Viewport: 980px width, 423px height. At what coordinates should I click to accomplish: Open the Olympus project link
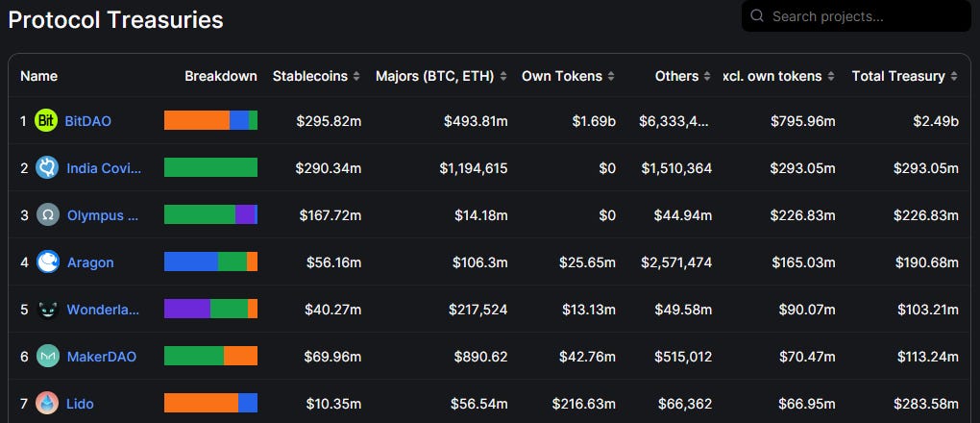103,215
